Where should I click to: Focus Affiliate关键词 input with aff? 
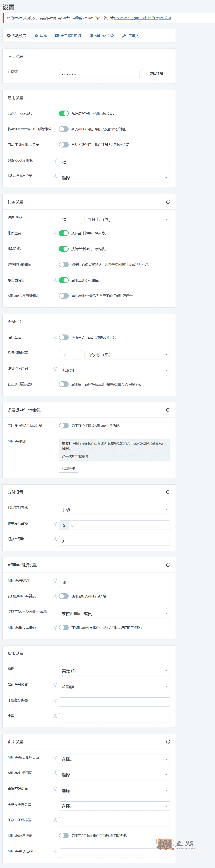pos(114,582)
